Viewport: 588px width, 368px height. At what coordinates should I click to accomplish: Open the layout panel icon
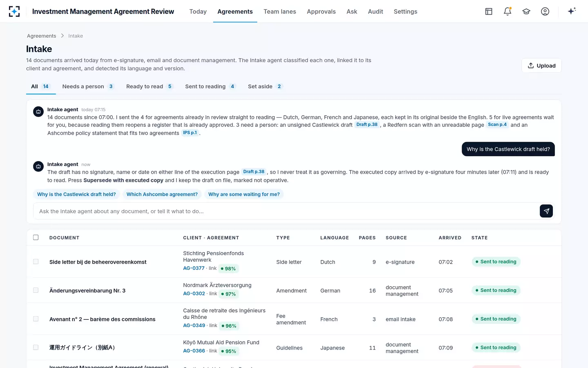point(489,11)
